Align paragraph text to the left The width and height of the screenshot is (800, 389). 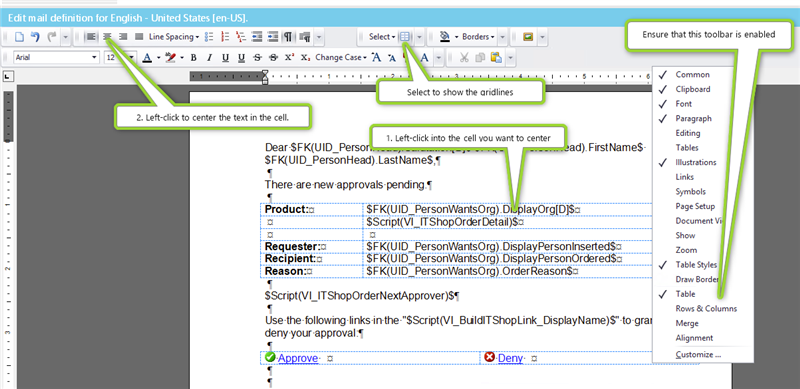click(x=91, y=37)
